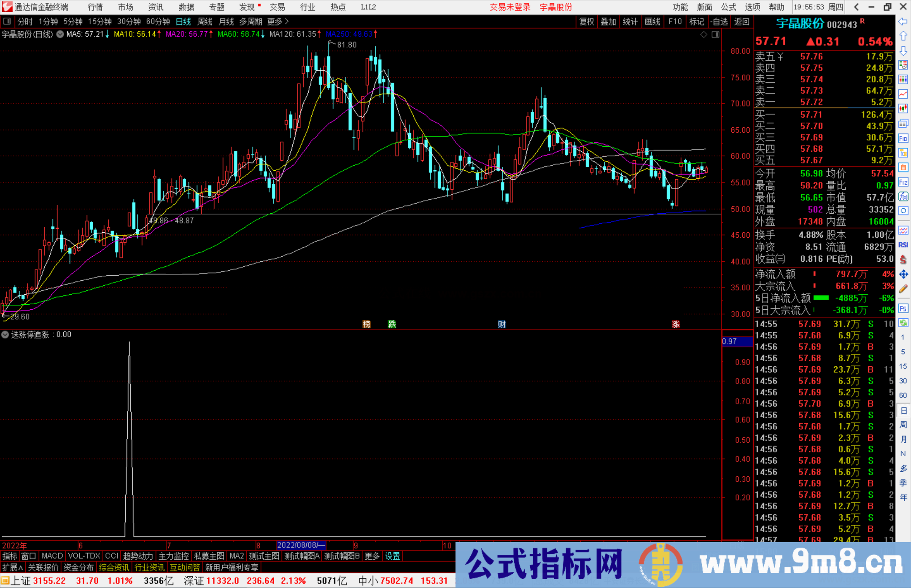911x588 pixels.
Task: Click the blue left arrow icon in the sidebar
Action: (903, 21)
